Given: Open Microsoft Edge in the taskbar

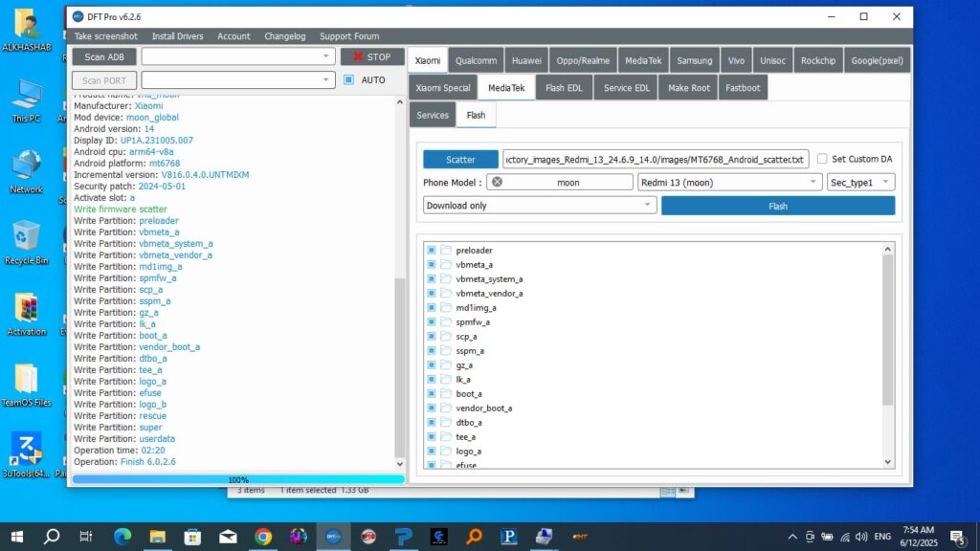Looking at the screenshot, I should pyautogui.click(x=122, y=537).
